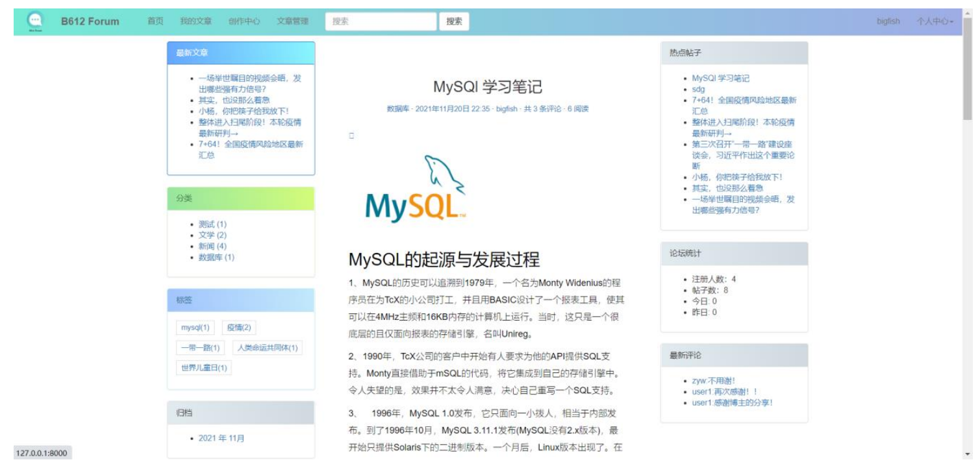The width and height of the screenshot is (980, 462).
Task: Open hot post 其实，也没那么着急
Action: pos(727,188)
